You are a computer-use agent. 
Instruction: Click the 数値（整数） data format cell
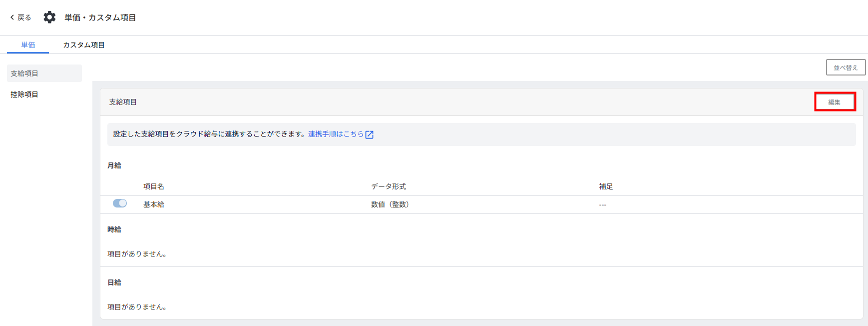pos(390,204)
